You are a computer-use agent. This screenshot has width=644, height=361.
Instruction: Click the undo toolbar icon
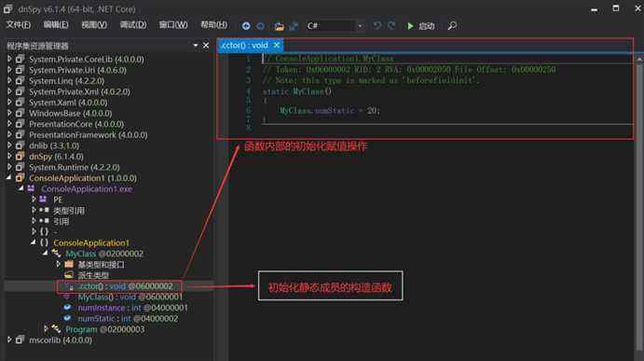point(377,25)
